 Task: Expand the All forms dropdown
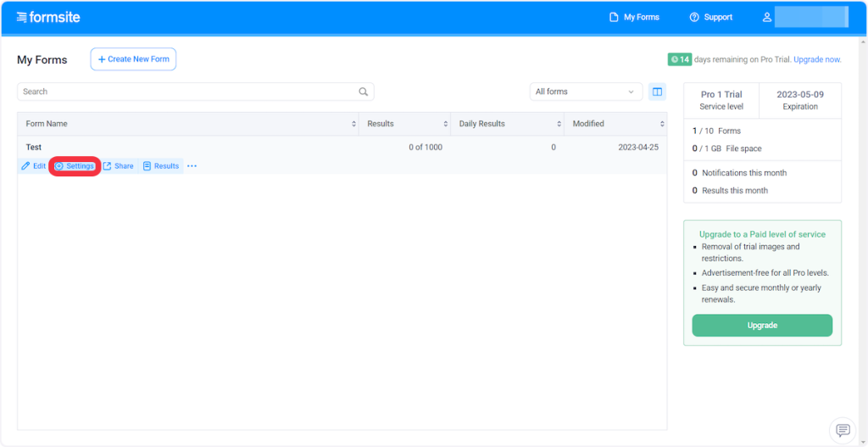[x=585, y=92]
